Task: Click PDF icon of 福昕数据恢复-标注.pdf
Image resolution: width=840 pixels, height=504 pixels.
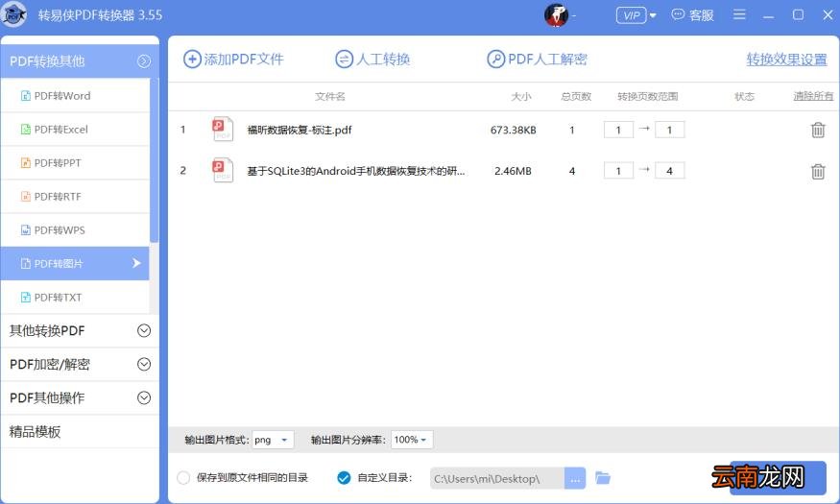Action: [x=223, y=129]
